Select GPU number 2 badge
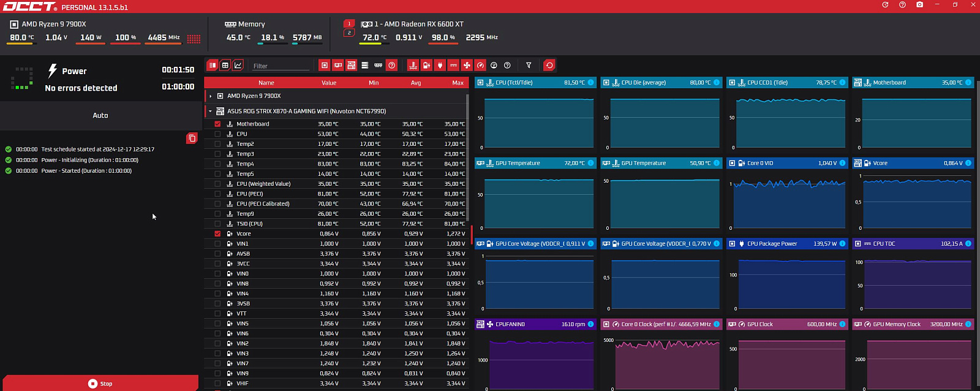This screenshot has width=980, height=391. tap(349, 33)
